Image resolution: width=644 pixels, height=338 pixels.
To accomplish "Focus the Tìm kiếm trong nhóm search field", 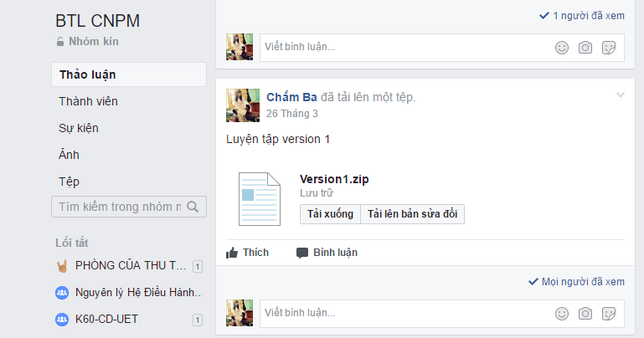I will (x=119, y=207).
